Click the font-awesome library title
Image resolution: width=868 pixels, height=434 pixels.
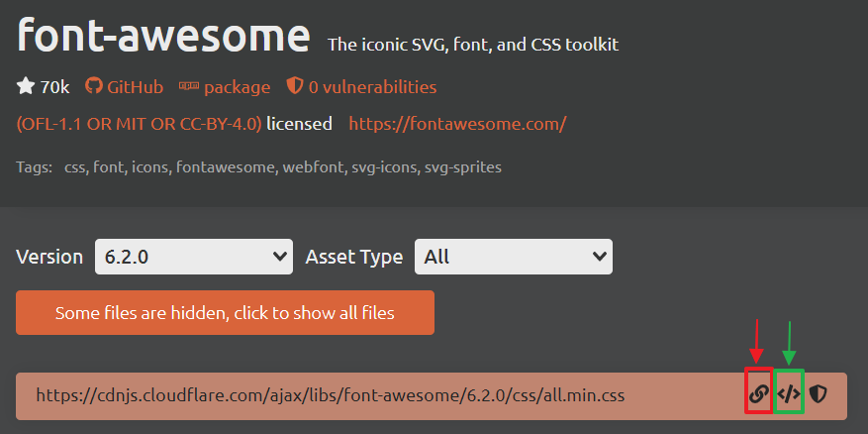tap(163, 35)
